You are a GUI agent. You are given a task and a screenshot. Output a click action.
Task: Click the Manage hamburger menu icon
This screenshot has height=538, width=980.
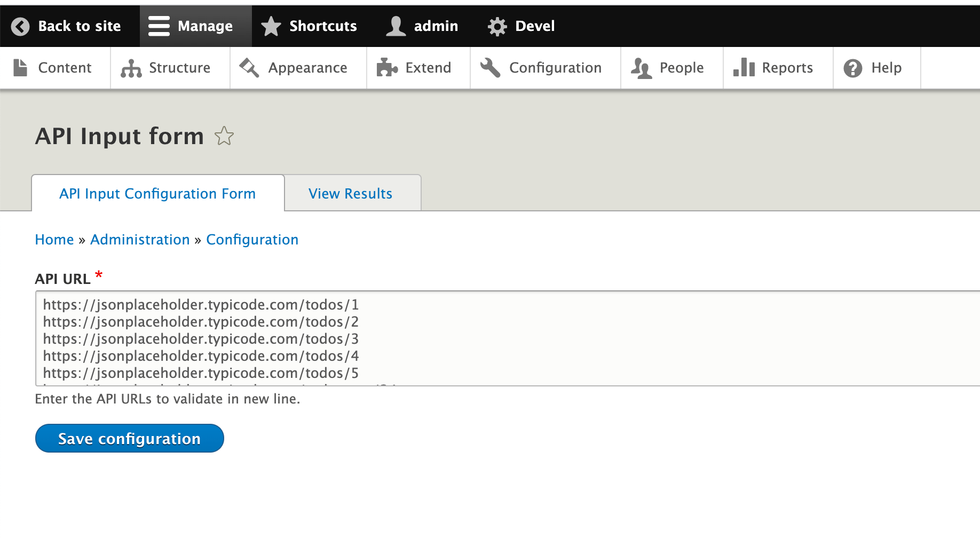coord(159,26)
